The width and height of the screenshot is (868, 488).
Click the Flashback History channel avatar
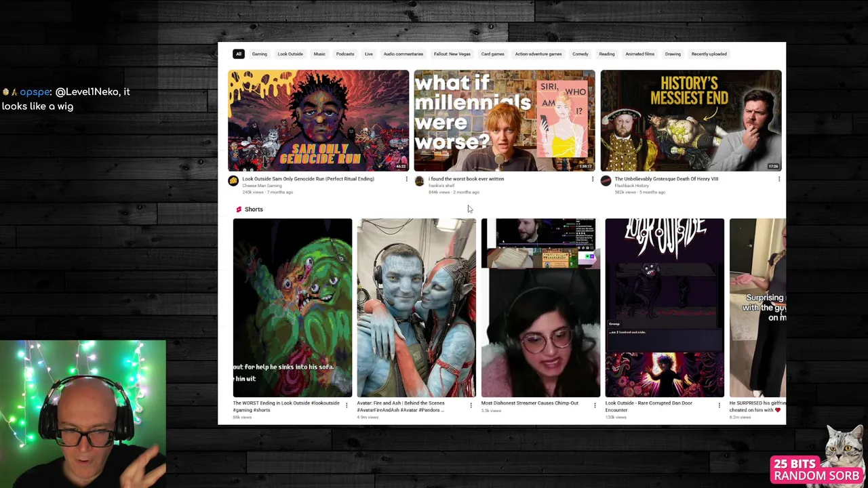tap(606, 181)
